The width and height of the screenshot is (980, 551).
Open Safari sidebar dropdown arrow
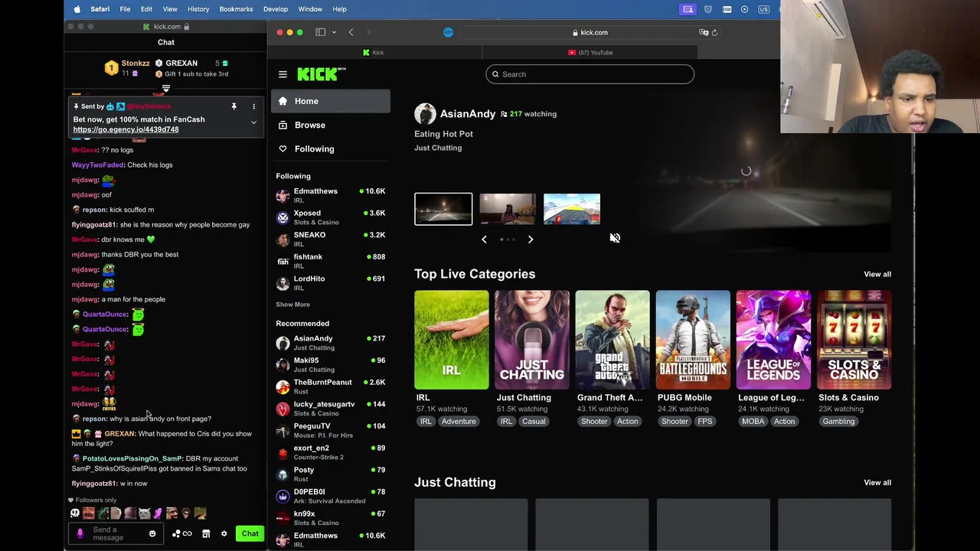coord(334,32)
